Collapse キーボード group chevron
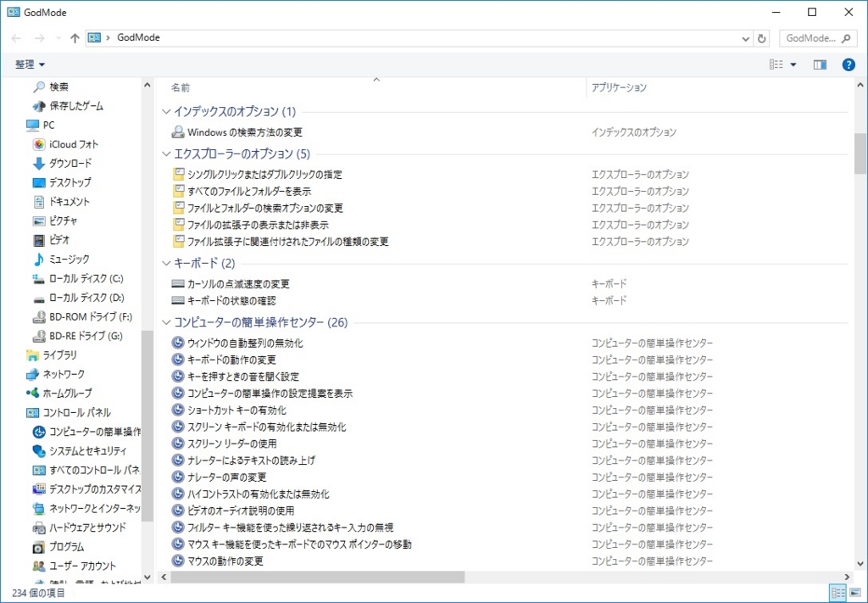 166,263
